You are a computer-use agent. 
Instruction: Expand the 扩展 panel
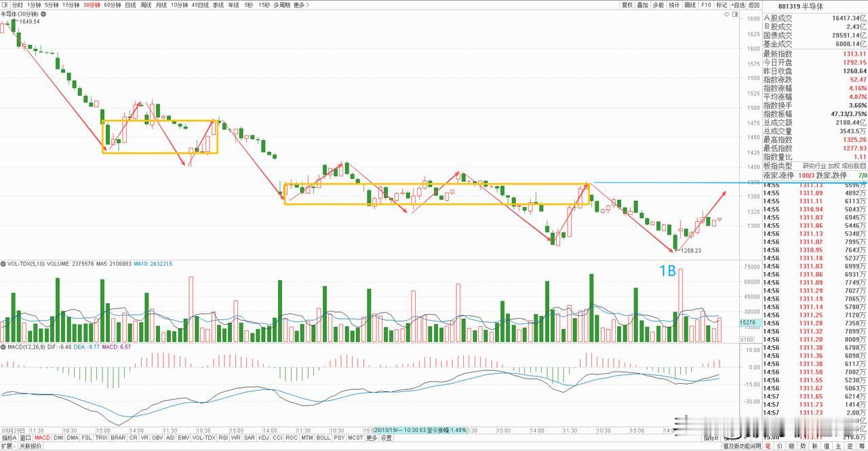pos(7,446)
